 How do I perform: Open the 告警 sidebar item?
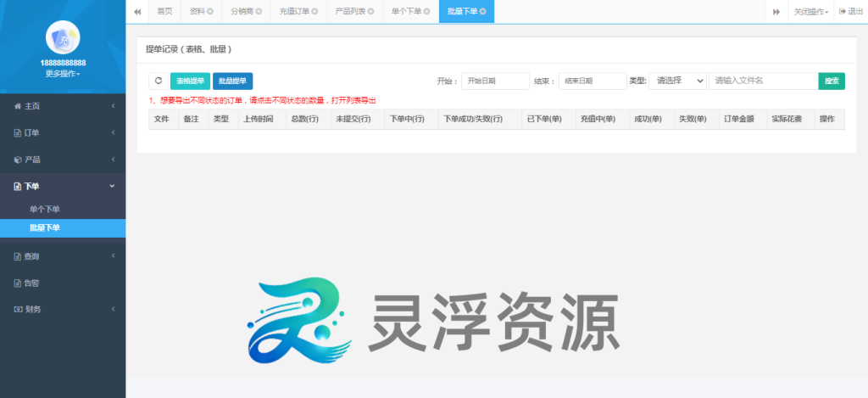[x=63, y=283]
